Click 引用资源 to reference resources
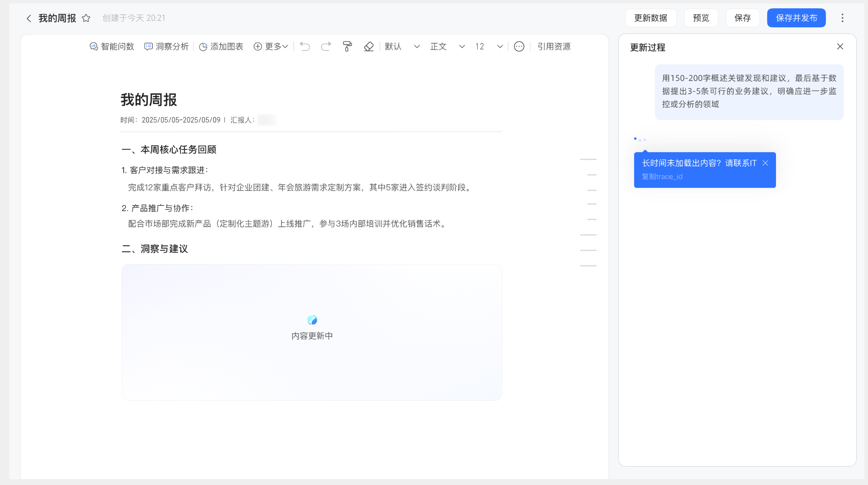Viewport: 868px width, 485px height. click(554, 47)
